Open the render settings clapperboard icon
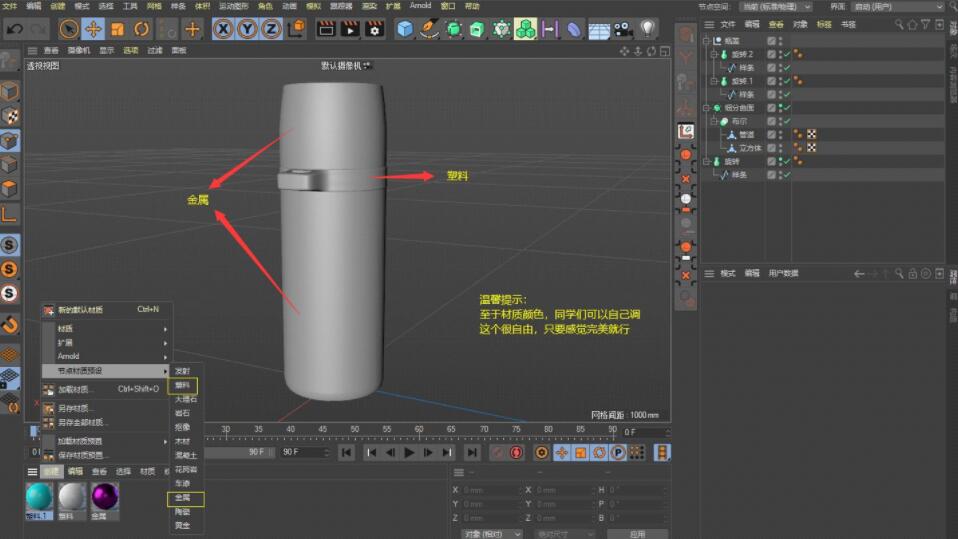The image size is (958, 539). coord(374,29)
